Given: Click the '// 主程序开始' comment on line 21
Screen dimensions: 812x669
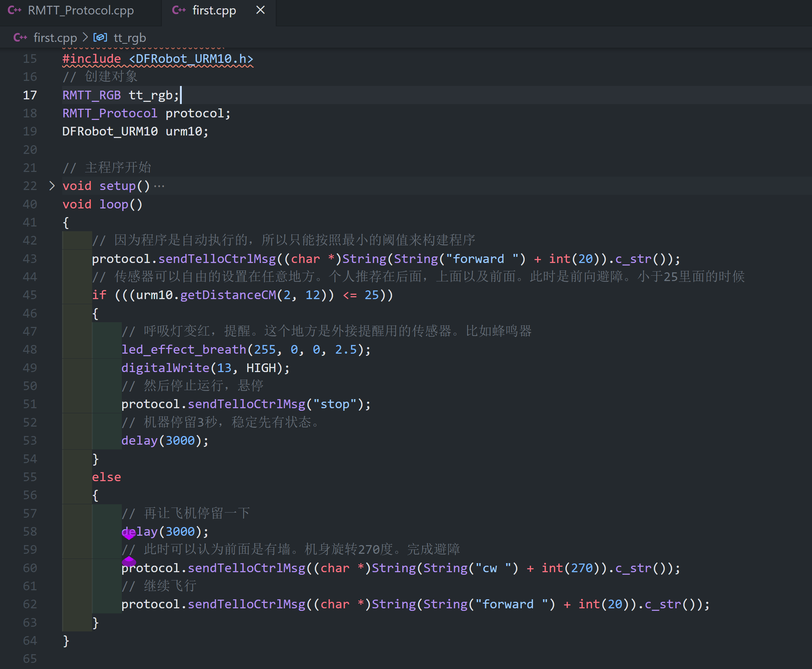Looking at the screenshot, I should click(x=107, y=168).
